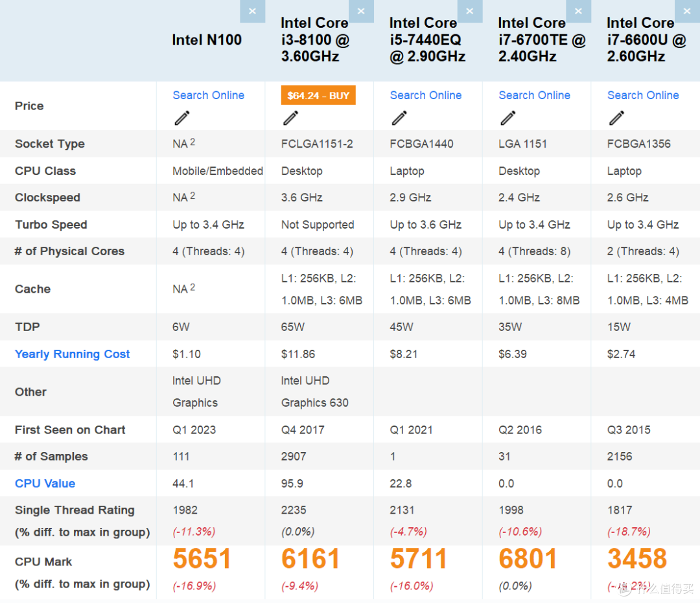Click the price edit pencil for i7-6600U
700x603 pixels.
616,118
